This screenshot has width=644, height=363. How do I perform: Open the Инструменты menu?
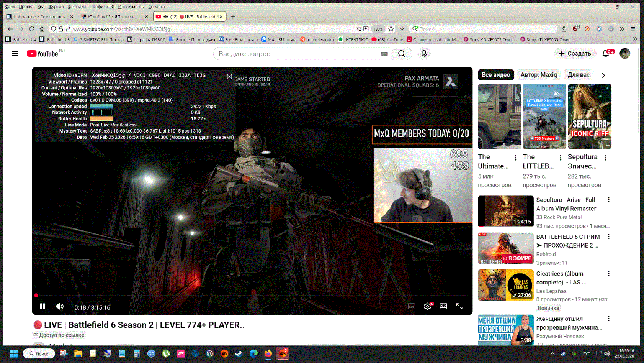(x=131, y=7)
